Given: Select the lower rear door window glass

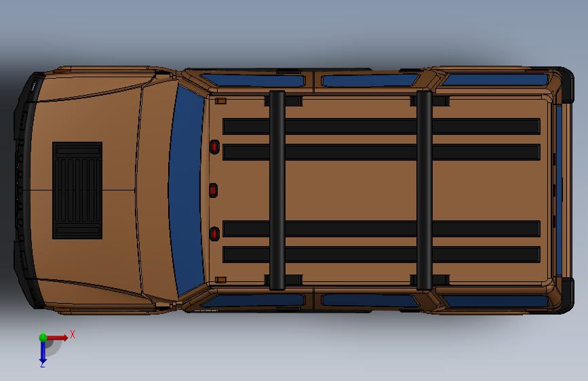Looking at the screenshot, I should pyautogui.click(x=370, y=300).
